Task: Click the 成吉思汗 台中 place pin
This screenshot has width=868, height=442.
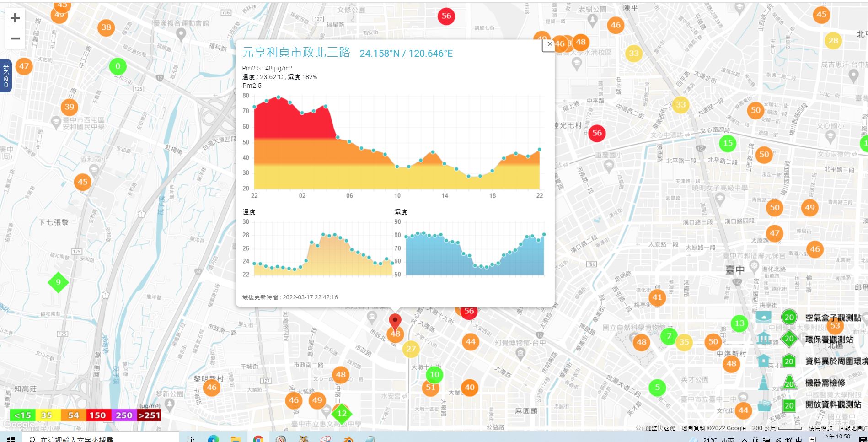Action: coord(853,76)
